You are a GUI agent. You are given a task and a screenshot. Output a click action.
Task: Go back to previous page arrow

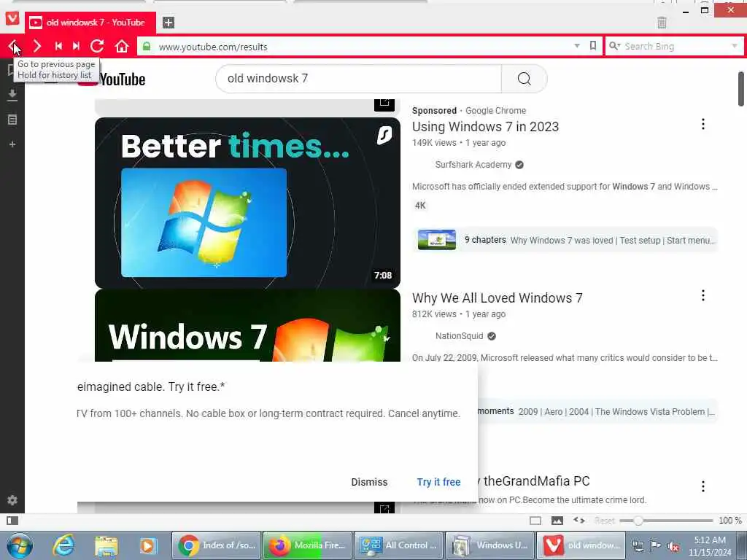[x=13, y=46]
